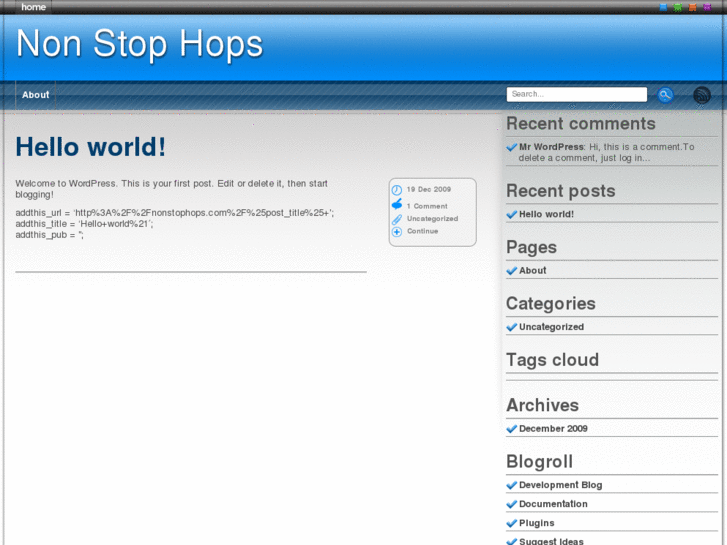Open Uncategorized link in post meta box
Image resolution: width=727 pixels, height=545 pixels.
pyautogui.click(x=433, y=218)
